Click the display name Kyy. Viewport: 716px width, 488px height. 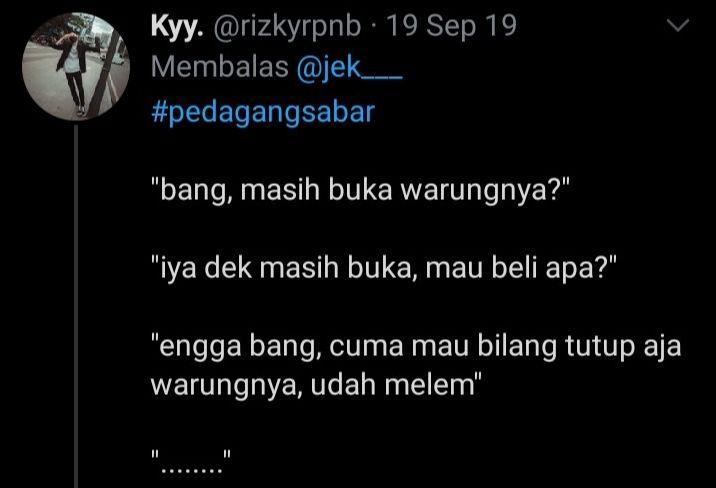177,26
